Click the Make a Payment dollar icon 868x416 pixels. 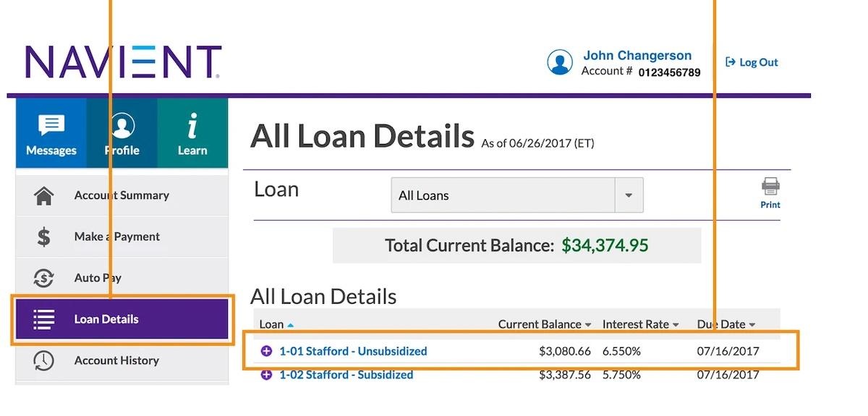(44, 237)
